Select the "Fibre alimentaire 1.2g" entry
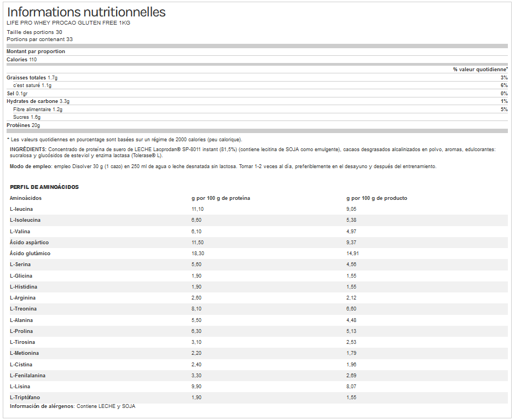 (x=38, y=110)
